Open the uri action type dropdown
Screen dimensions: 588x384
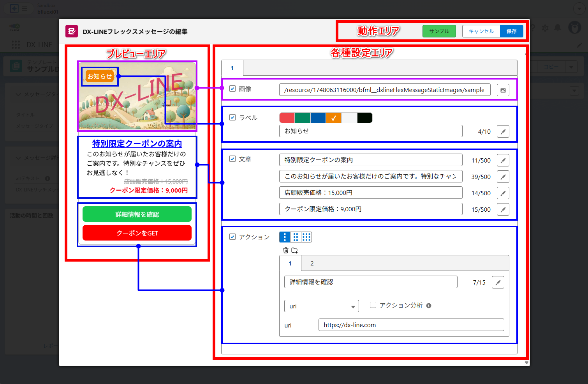(321, 306)
